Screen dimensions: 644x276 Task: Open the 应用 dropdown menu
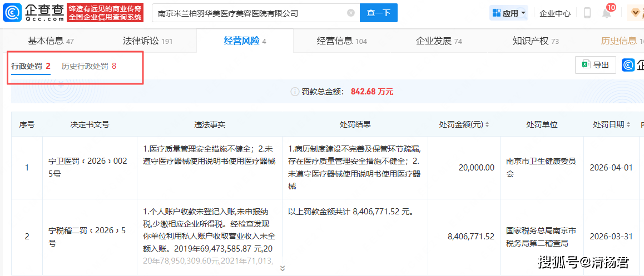[x=509, y=13]
